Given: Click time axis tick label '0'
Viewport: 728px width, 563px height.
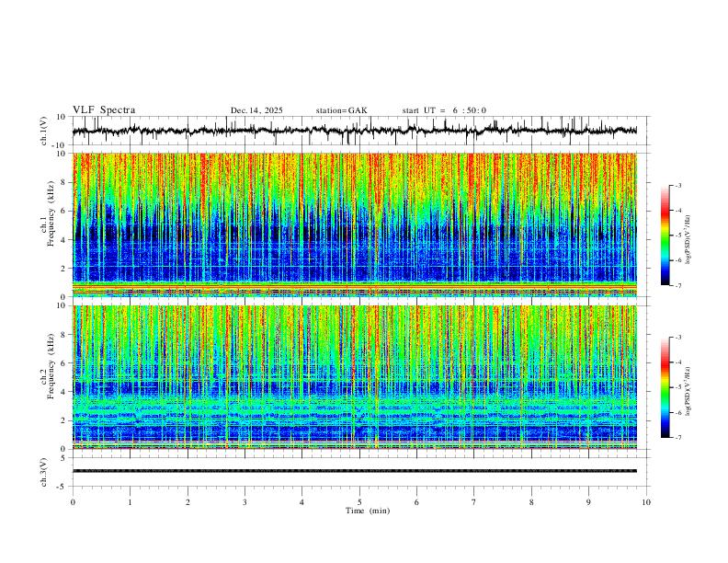Looking at the screenshot, I should coord(73,502).
